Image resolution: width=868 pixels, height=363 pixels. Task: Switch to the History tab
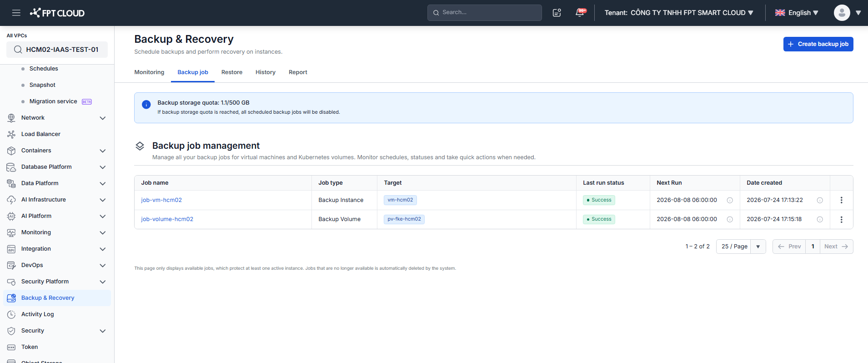pyautogui.click(x=266, y=72)
